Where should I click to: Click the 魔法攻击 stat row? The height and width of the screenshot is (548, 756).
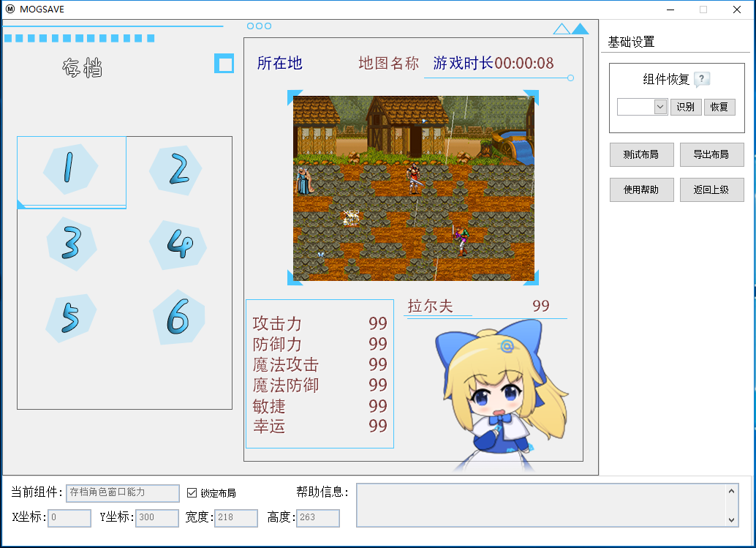320,364
